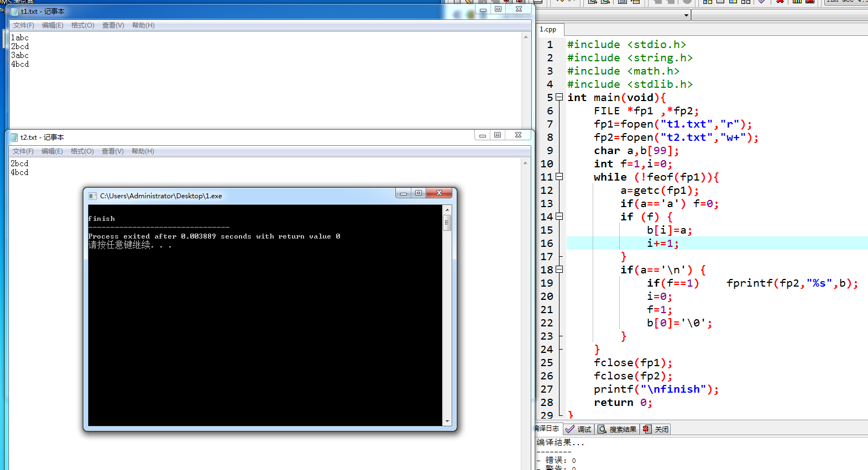868x470 pixels.
Task: Click the console scrollbar down arrow
Action: click(447, 421)
